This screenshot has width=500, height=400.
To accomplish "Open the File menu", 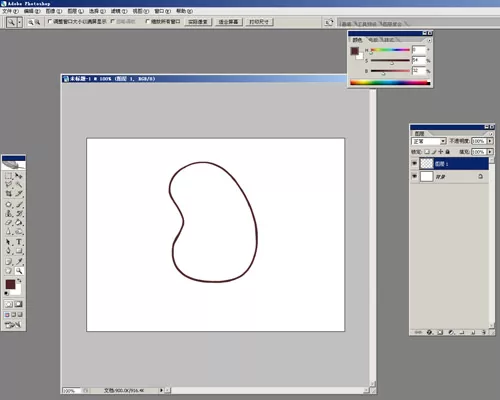I will [10, 11].
